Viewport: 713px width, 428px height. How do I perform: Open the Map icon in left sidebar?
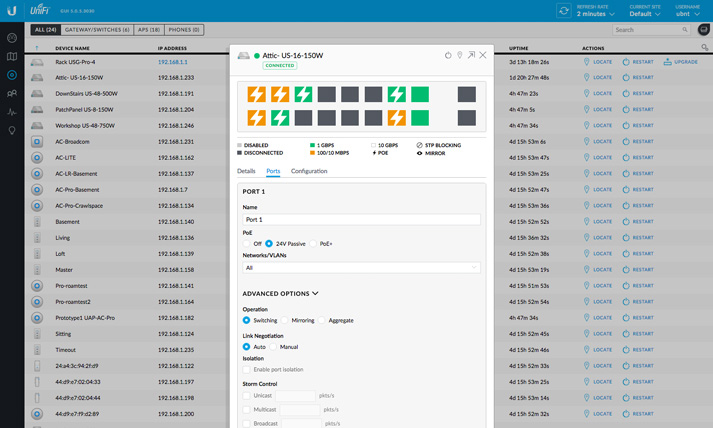coord(12,56)
